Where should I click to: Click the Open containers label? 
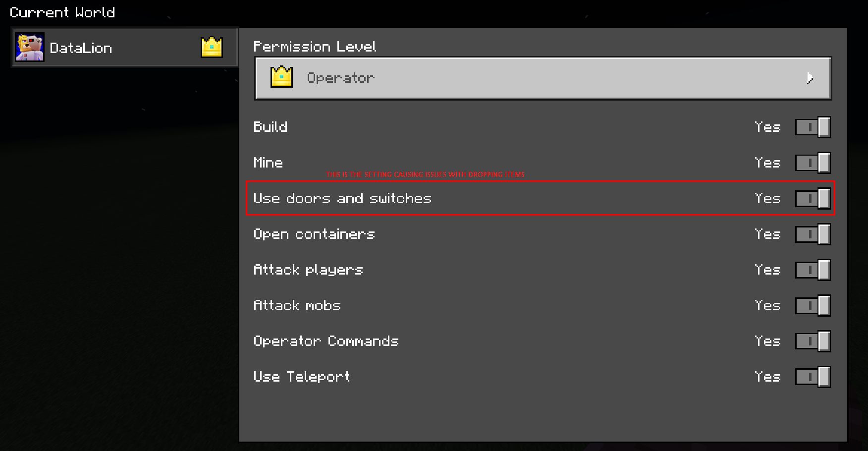pos(314,234)
